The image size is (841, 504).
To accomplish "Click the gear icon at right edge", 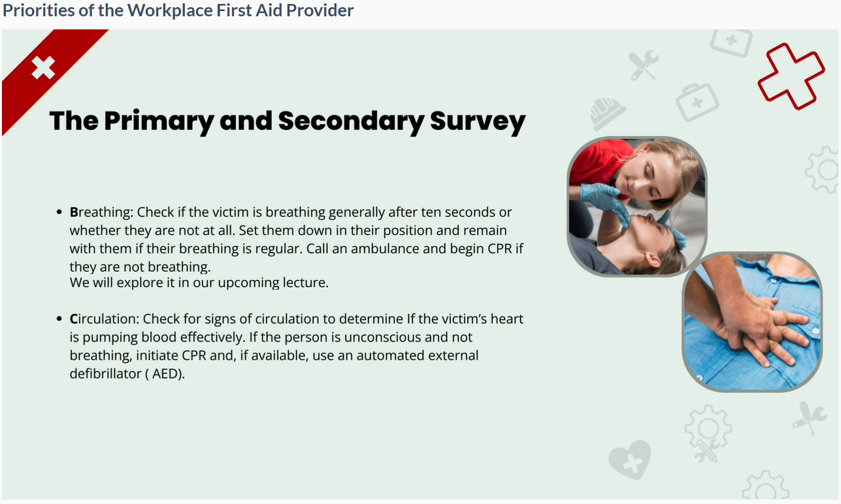I will [x=824, y=169].
